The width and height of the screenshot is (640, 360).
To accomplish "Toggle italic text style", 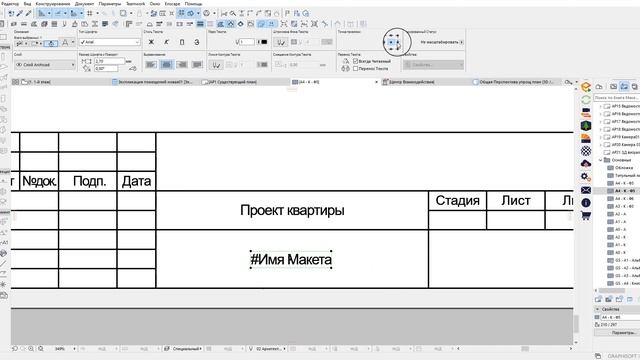I will point(167,42).
